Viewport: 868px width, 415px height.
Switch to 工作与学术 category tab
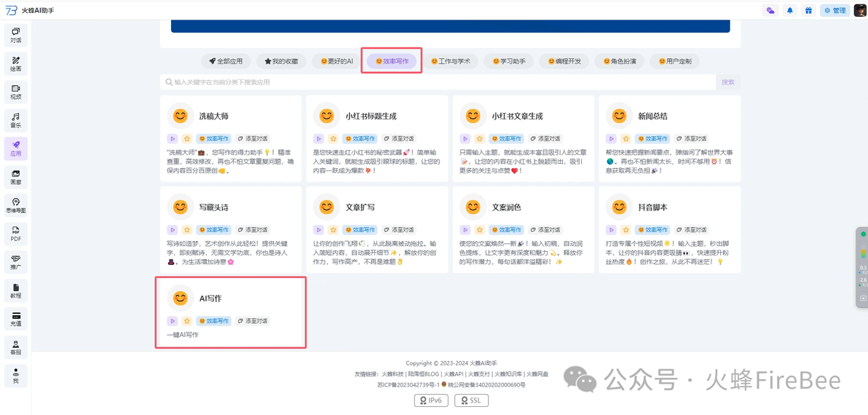[450, 61]
